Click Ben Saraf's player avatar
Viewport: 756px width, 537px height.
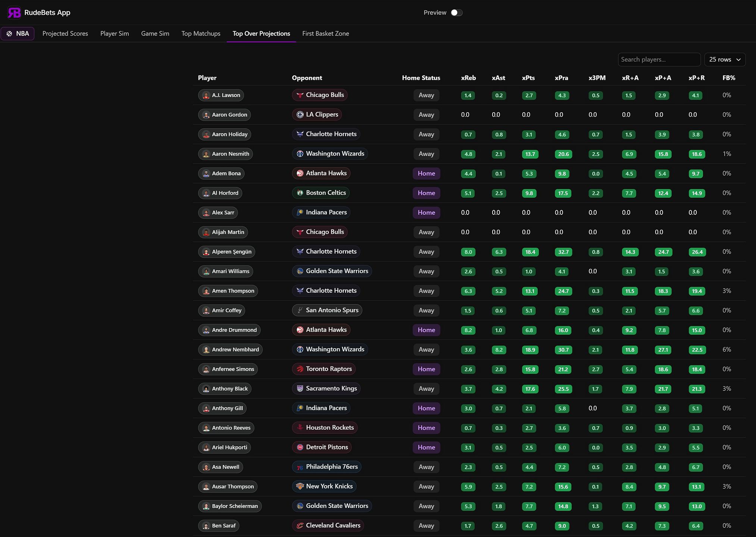206,526
